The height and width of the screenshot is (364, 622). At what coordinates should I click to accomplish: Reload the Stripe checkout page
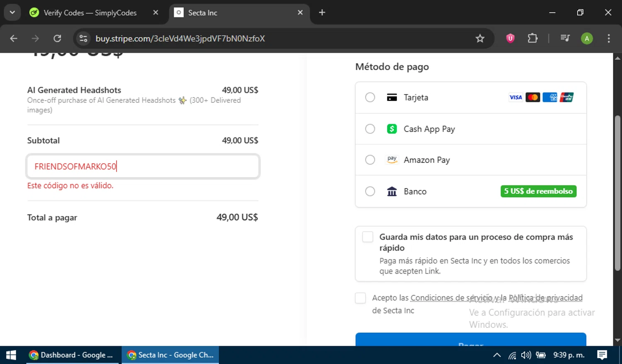click(57, 39)
